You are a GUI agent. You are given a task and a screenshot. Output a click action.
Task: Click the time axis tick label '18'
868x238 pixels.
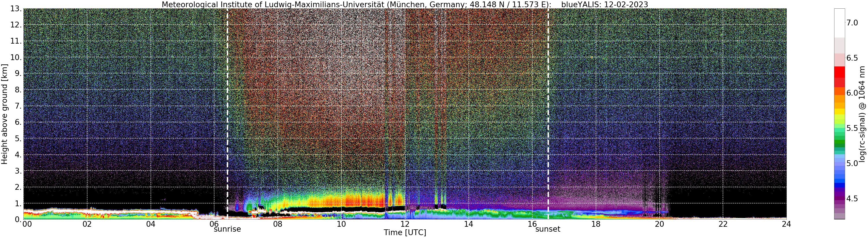point(596,224)
